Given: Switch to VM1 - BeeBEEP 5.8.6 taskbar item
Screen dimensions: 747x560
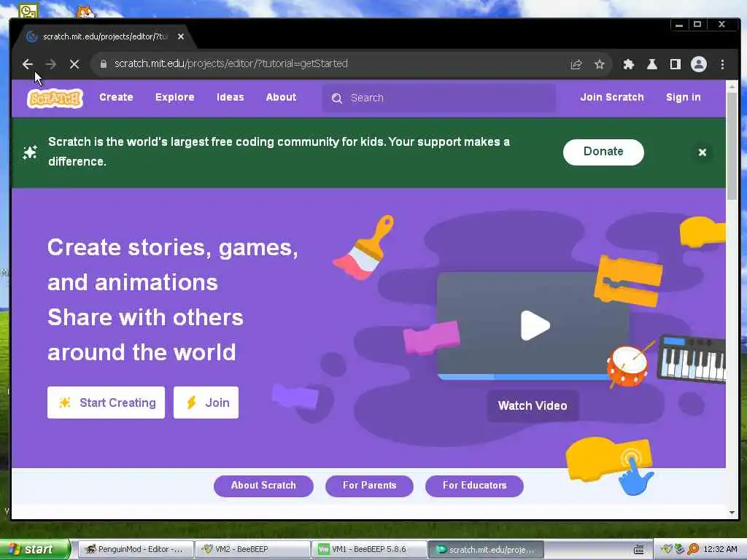Looking at the screenshot, I should tap(369, 550).
